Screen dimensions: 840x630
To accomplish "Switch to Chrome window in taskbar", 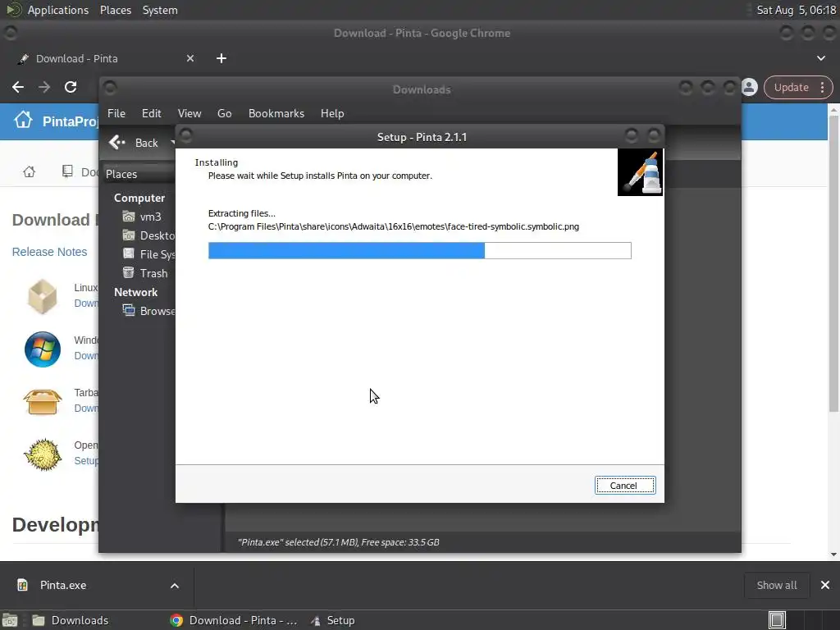I will tap(234, 620).
